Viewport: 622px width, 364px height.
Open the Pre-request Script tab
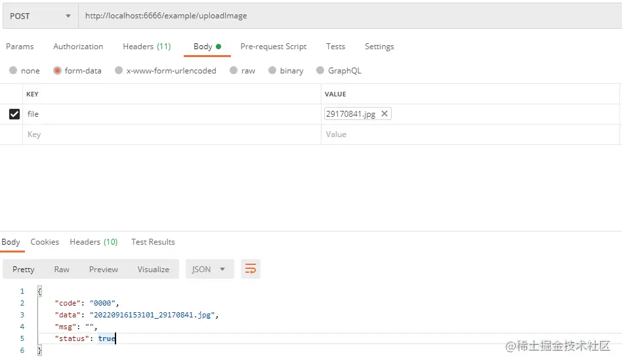[274, 47]
